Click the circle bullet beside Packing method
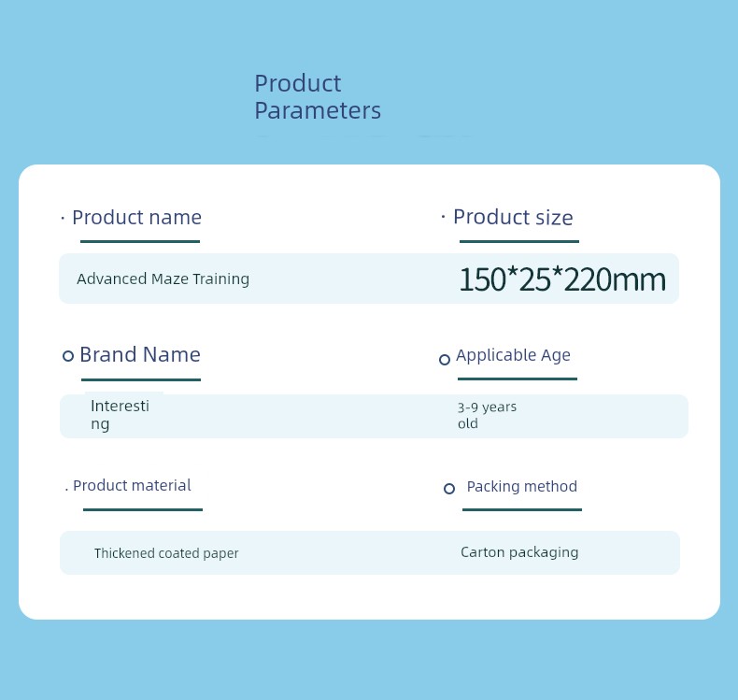 449,489
